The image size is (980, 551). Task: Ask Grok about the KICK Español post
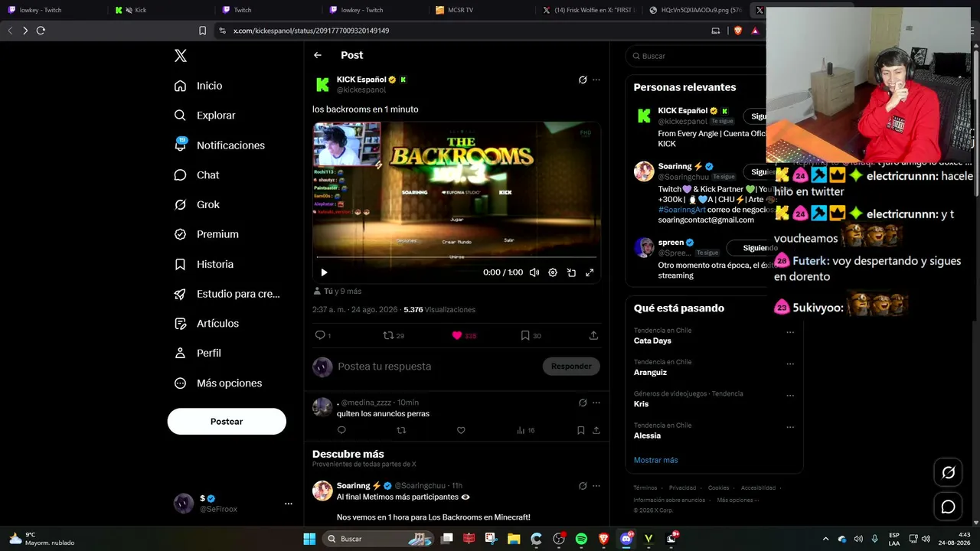tap(583, 80)
